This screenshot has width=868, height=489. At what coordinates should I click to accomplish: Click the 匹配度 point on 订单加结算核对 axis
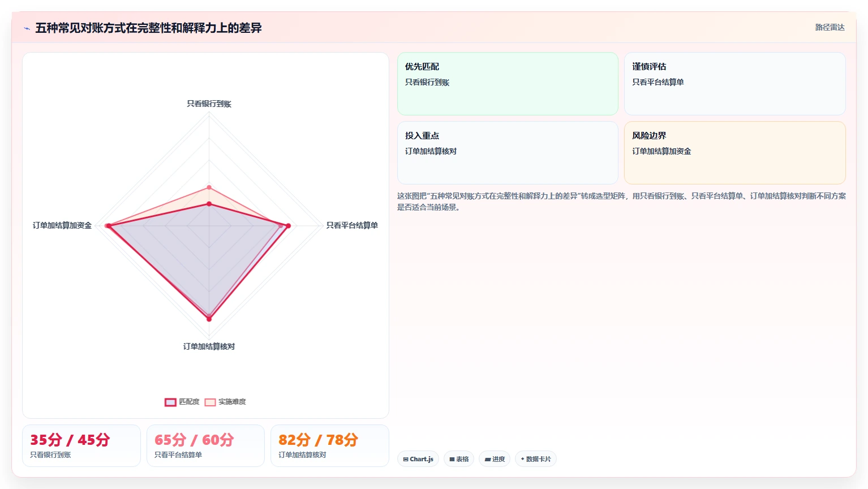point(209,319)
